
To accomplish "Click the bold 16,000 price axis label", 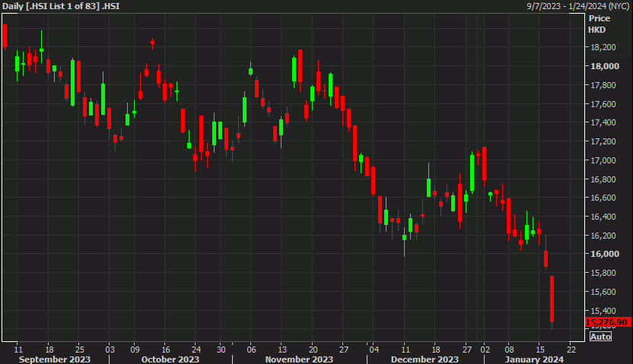I will click(x=604, y=254).
